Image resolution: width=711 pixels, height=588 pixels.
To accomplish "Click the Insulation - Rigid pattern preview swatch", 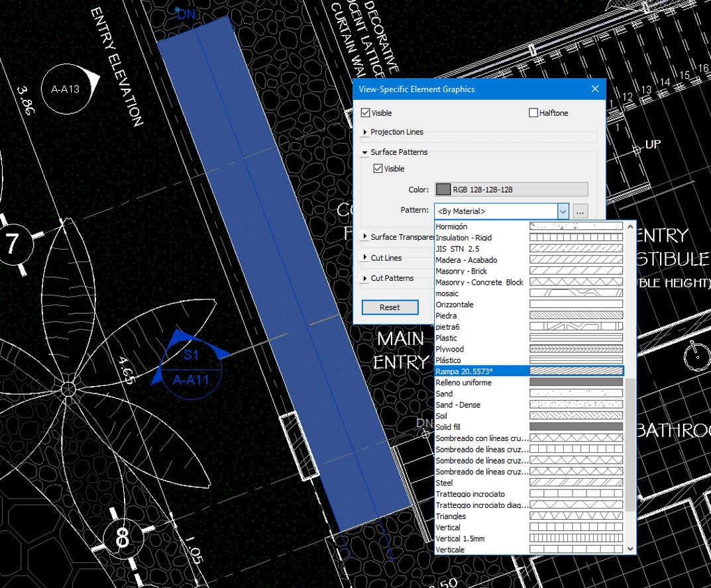I will point(575,237).
